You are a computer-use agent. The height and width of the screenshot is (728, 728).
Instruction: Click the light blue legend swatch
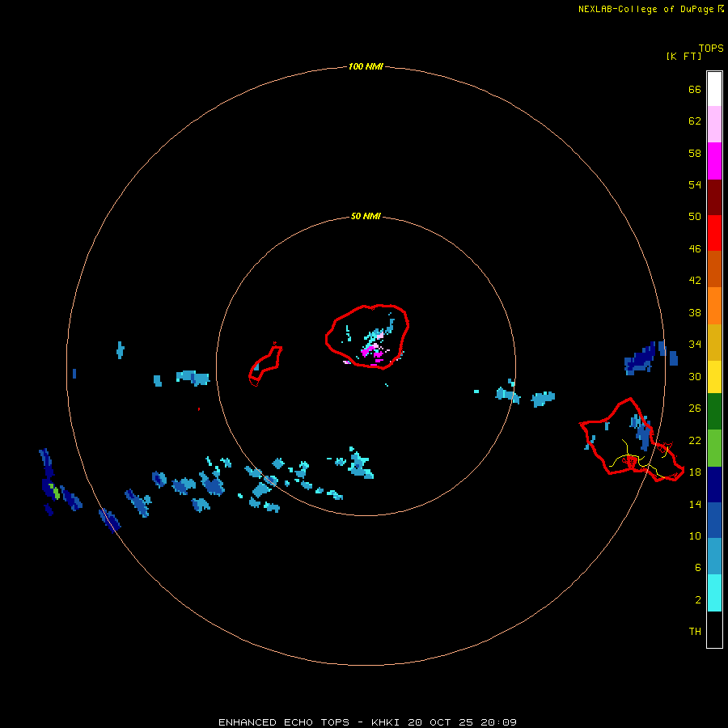[714, 557]
